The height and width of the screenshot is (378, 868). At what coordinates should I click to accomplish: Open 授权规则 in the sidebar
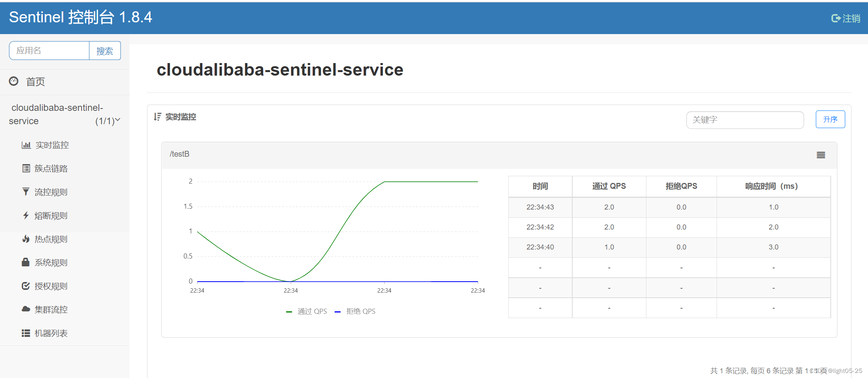click(51, 286)
